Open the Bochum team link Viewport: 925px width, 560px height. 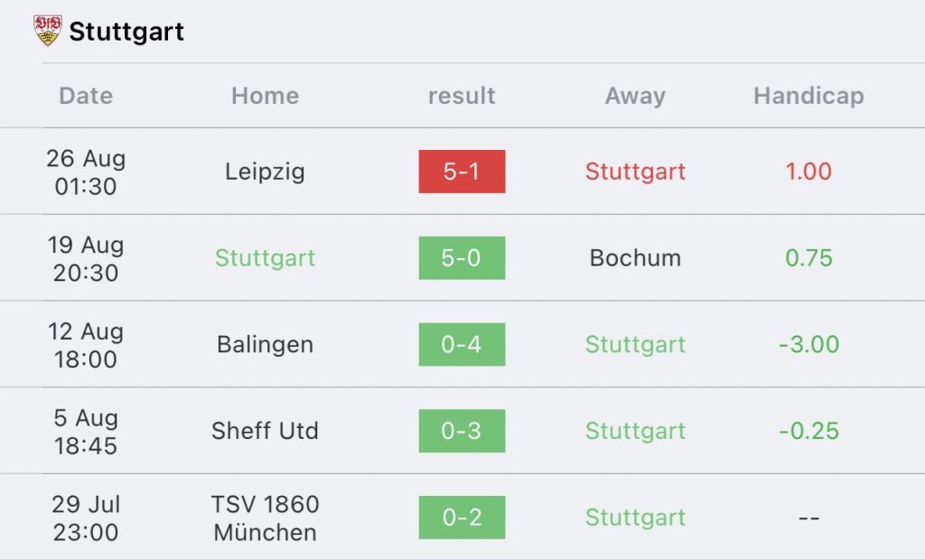635,258
